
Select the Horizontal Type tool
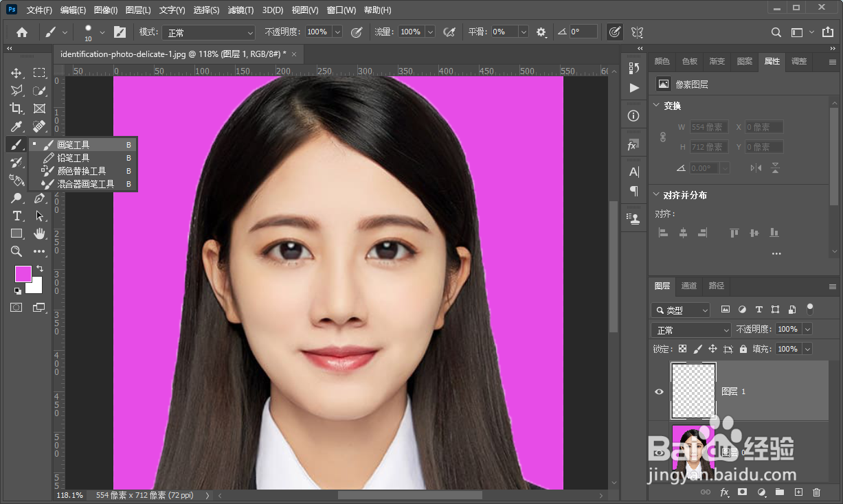click(16, 216)
